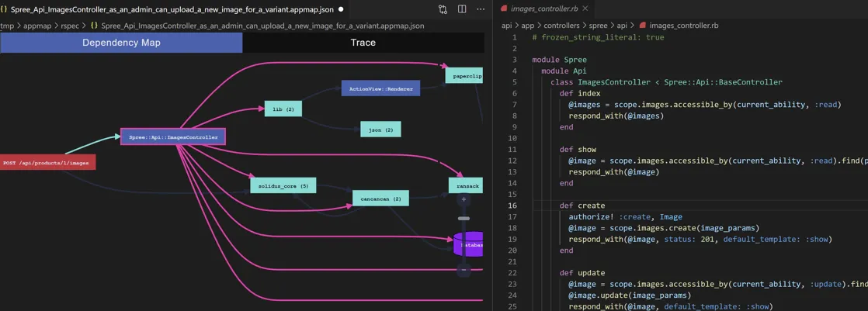The height and width of the screenshot is (311, 868).
Task: Close the images_controller.rb tab
Action: click(585, 9)
